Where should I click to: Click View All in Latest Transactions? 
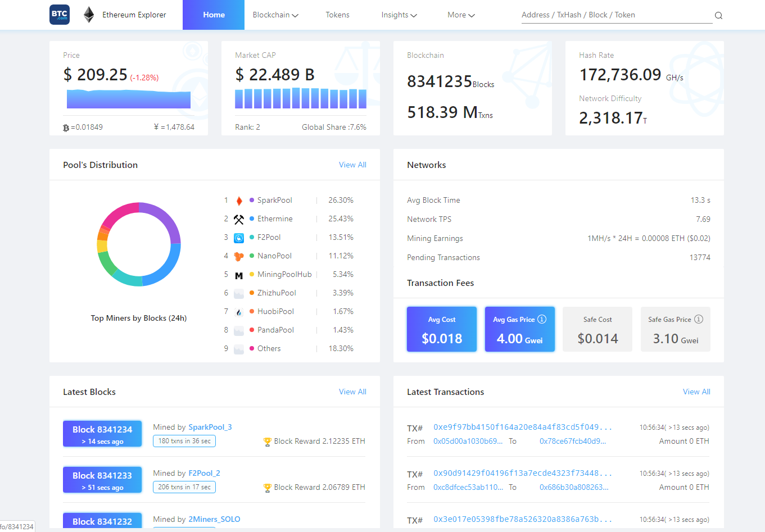point(696,392)
